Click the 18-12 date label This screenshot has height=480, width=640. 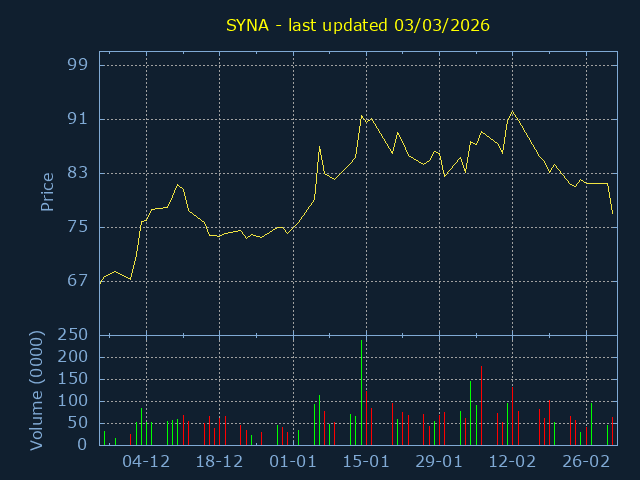click(x=219, y=462)
